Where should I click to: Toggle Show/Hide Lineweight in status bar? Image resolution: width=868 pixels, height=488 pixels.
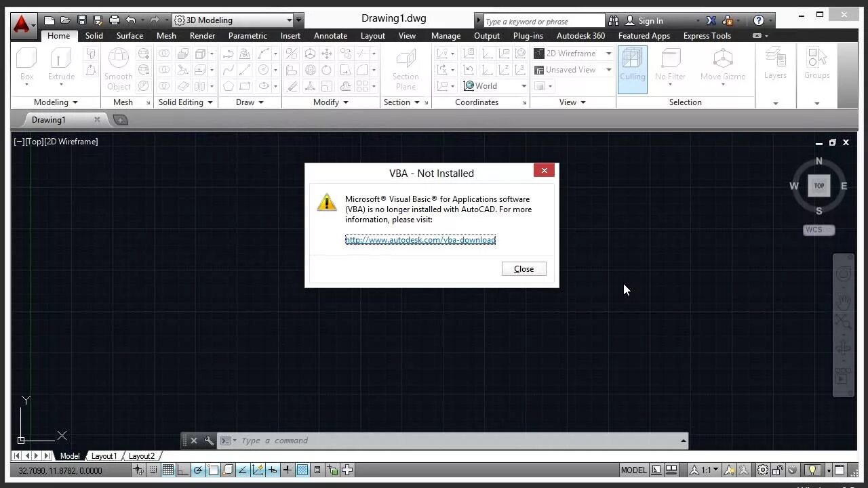click(288, 470)
